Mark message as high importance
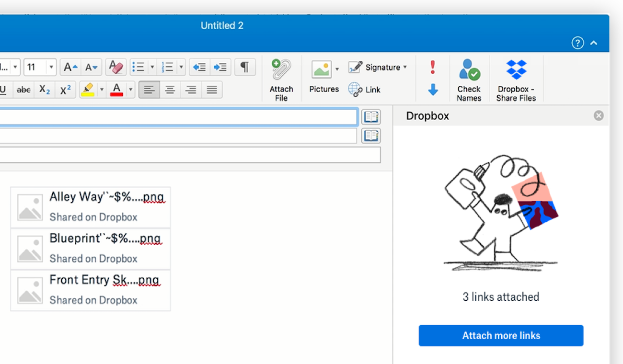This screenshot has height=364, width=623. [433, 67]
